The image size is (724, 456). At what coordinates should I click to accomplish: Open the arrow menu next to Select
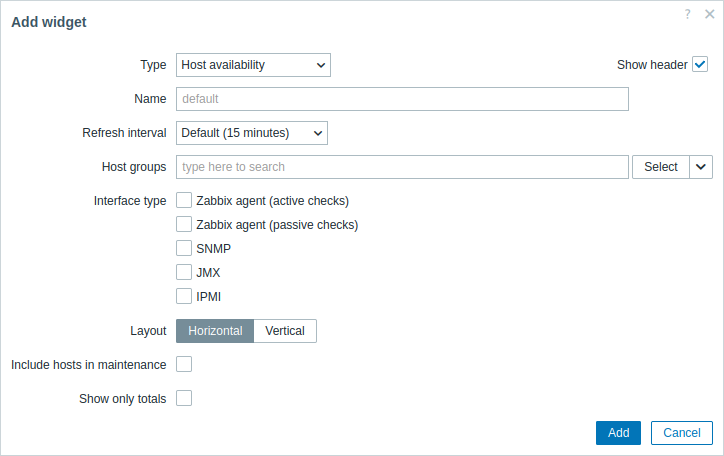701,167
